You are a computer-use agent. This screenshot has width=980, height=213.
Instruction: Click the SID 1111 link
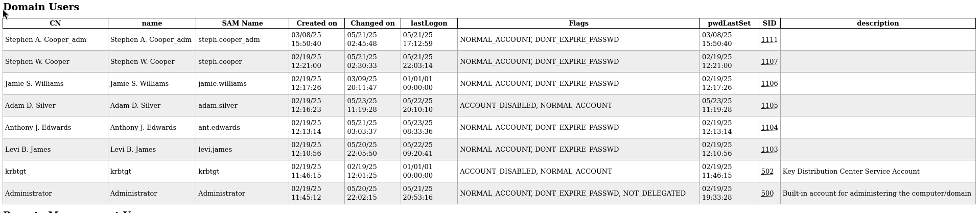pos(769,40)
